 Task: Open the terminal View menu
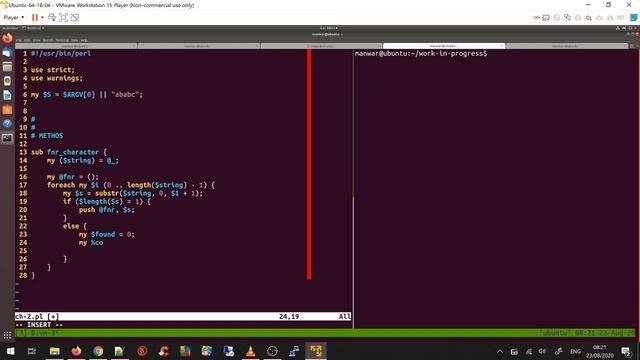click(37, 40)
